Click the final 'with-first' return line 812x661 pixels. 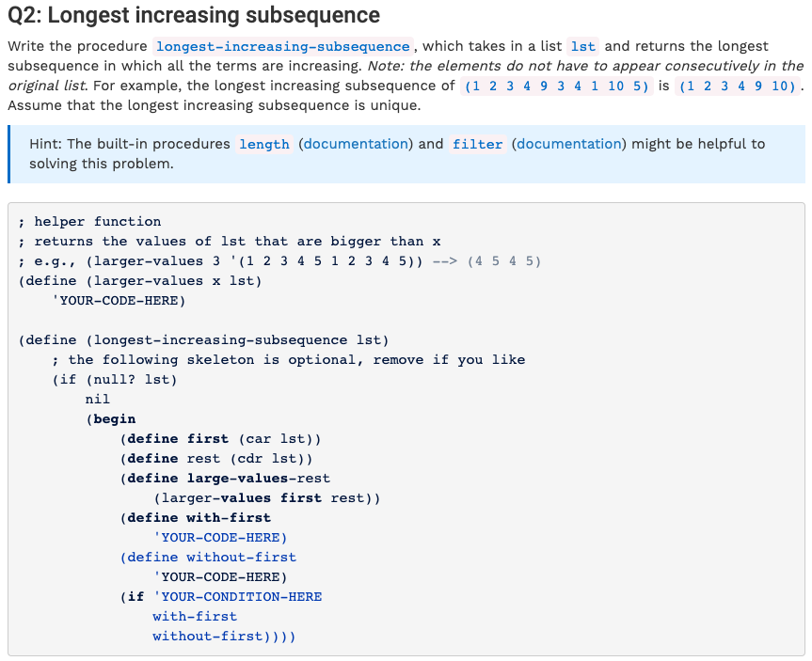click(x=195, y=617)
